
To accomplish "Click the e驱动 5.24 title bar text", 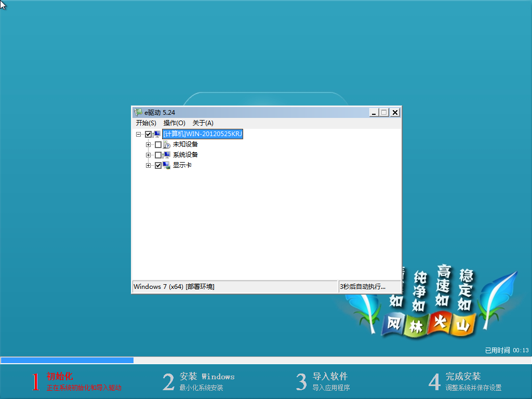I will pyautogui.click(x=160, y=112).
